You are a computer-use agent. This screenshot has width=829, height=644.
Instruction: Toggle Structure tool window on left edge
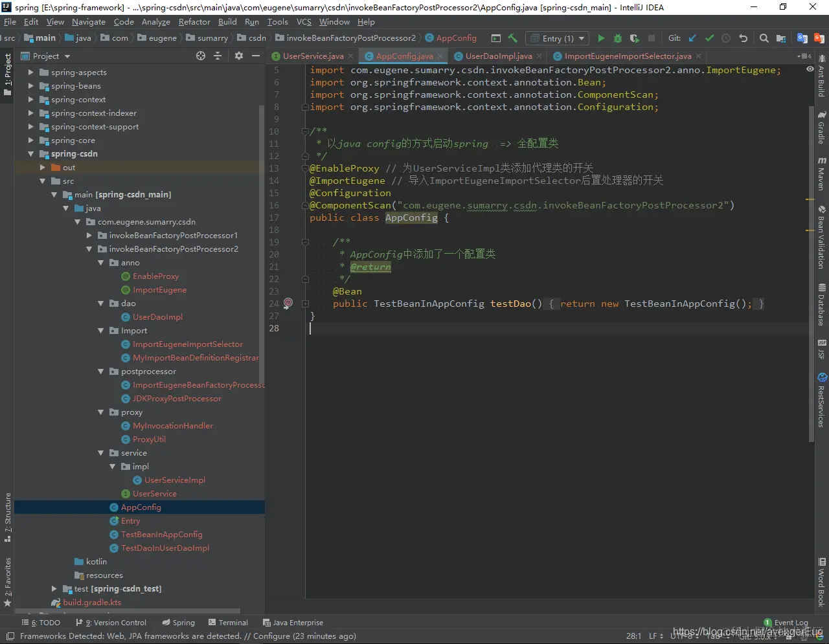pos(7,517)
